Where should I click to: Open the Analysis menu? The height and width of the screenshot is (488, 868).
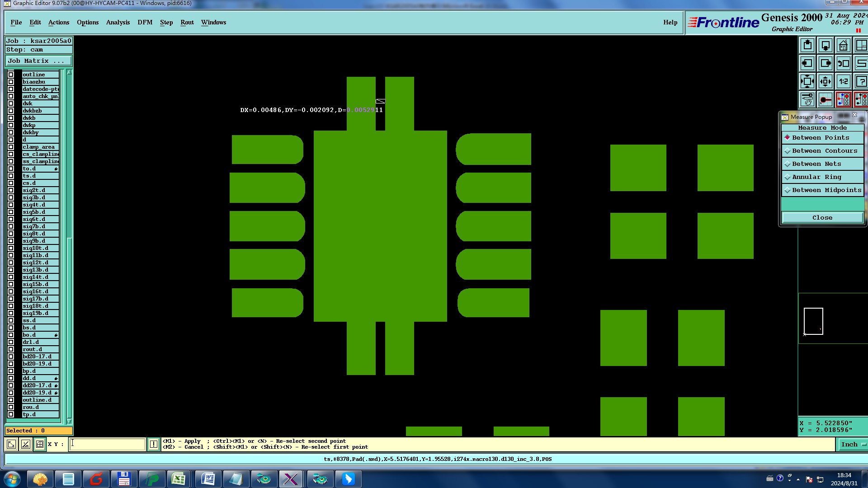tap(118, 23)
